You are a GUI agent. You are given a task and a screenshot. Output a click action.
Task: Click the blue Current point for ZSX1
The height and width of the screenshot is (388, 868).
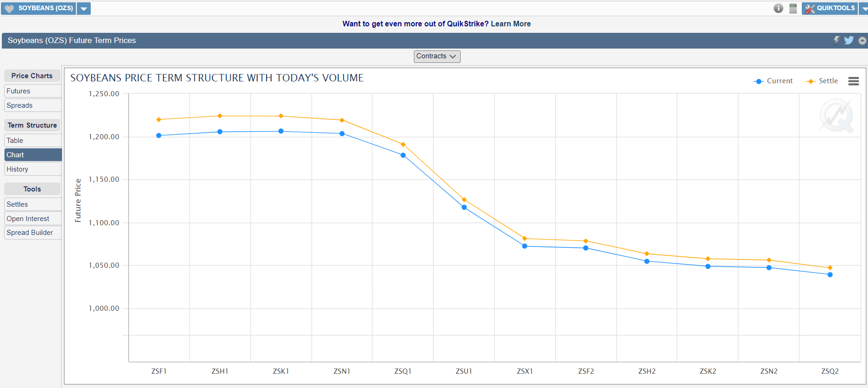pyautogui.click(x=525, y=246)
